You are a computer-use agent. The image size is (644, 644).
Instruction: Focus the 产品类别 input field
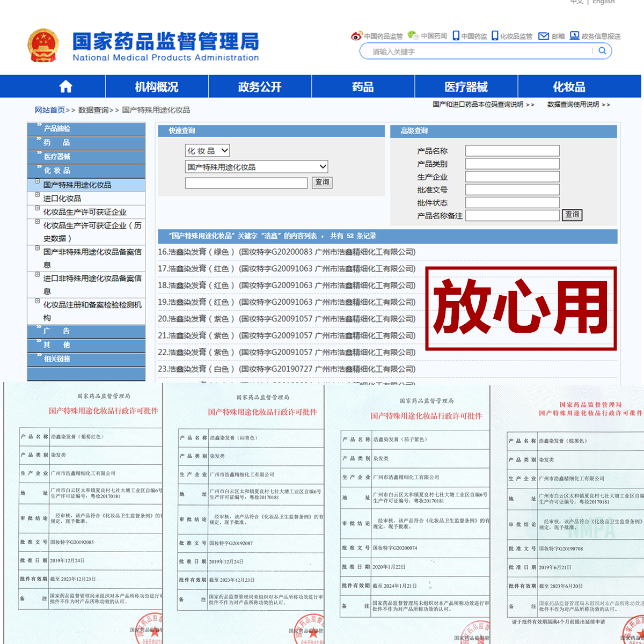coord(513,164)
